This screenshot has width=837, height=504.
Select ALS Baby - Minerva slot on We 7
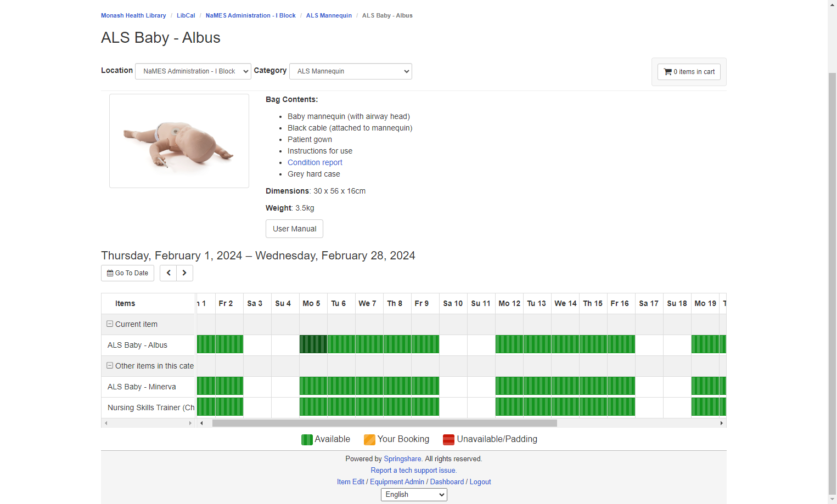[369, 386]
